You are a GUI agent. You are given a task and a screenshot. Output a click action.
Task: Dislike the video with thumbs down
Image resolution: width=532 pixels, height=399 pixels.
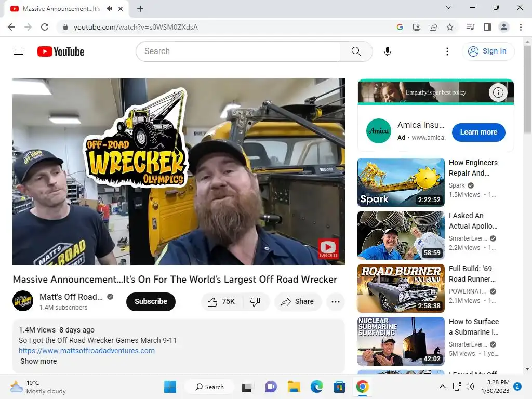[x=255, y=301]
